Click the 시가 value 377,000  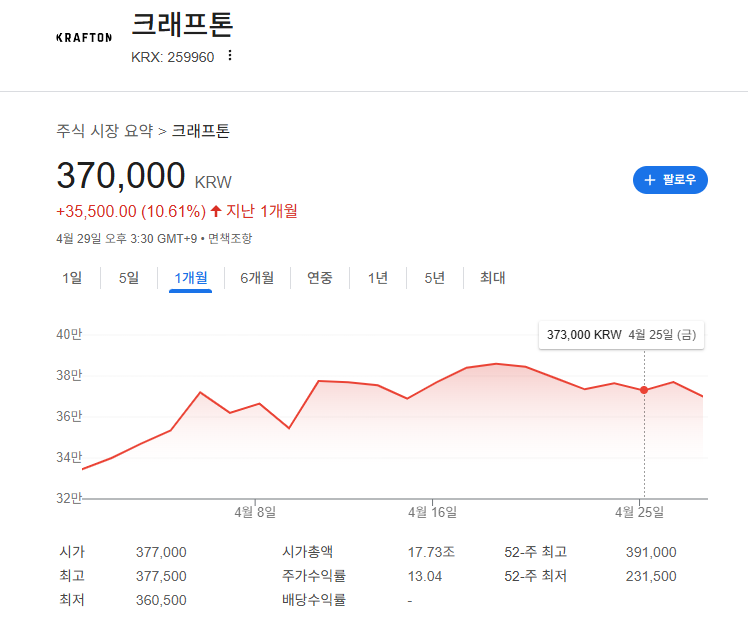pyautogui.click(x=161, y=552)
